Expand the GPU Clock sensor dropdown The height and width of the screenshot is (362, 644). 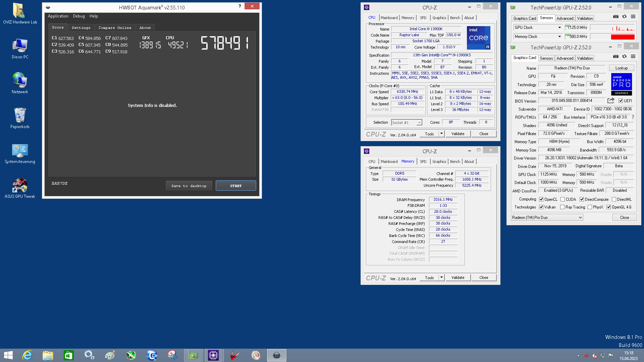pyautogui.click(x=559, y=27)
